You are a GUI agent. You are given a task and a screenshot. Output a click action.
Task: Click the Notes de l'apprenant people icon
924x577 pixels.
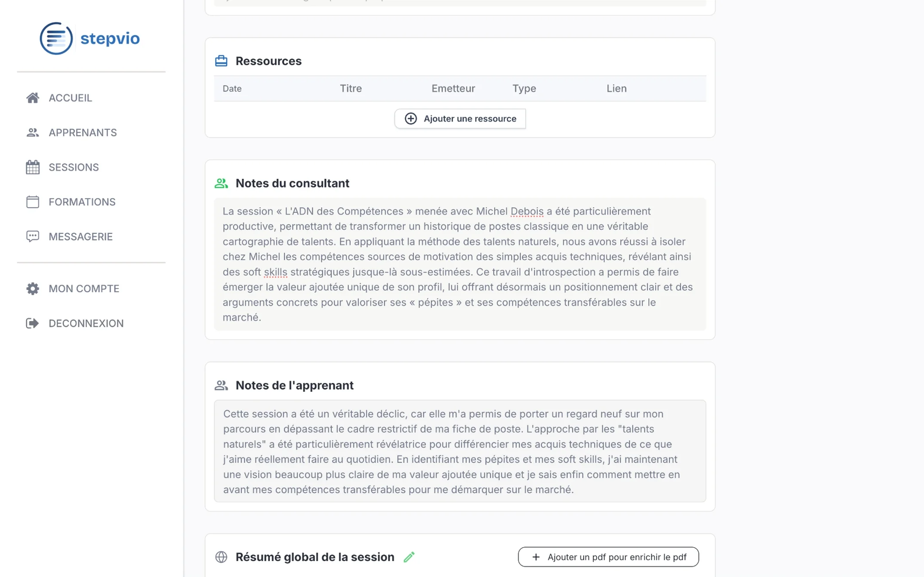coord(221,385)
